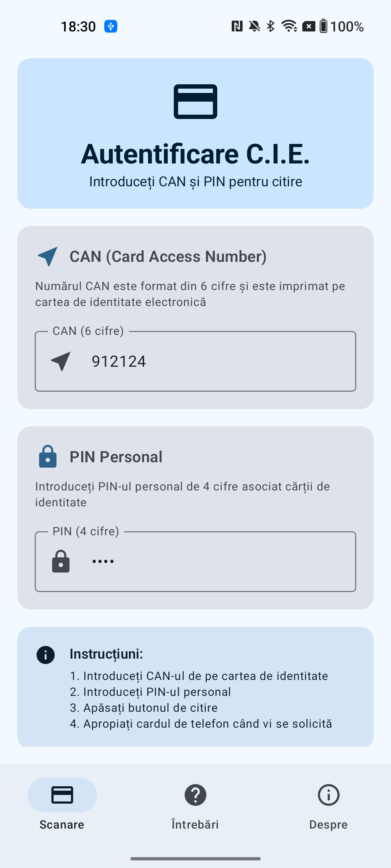Tap the muted notifications bell icon
The height and width of the screenshot is (868, 391).
(x=255, y=26)
